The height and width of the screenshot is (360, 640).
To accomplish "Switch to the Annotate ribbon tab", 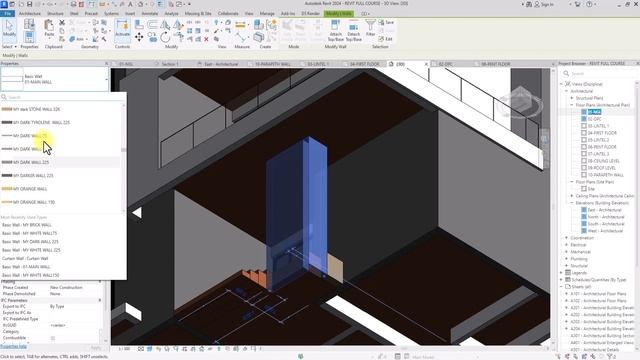I will 149,13.
